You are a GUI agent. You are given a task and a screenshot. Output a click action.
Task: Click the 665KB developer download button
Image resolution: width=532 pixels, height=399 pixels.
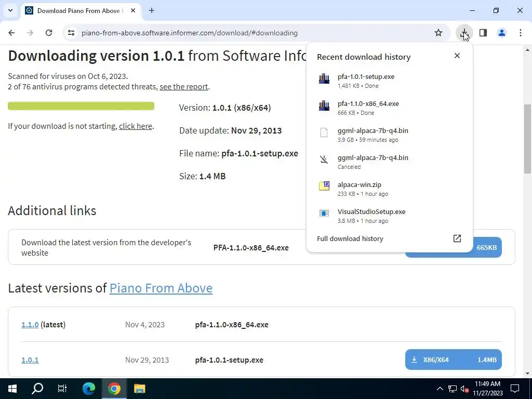pyautogui.click(x=487, y=247)
